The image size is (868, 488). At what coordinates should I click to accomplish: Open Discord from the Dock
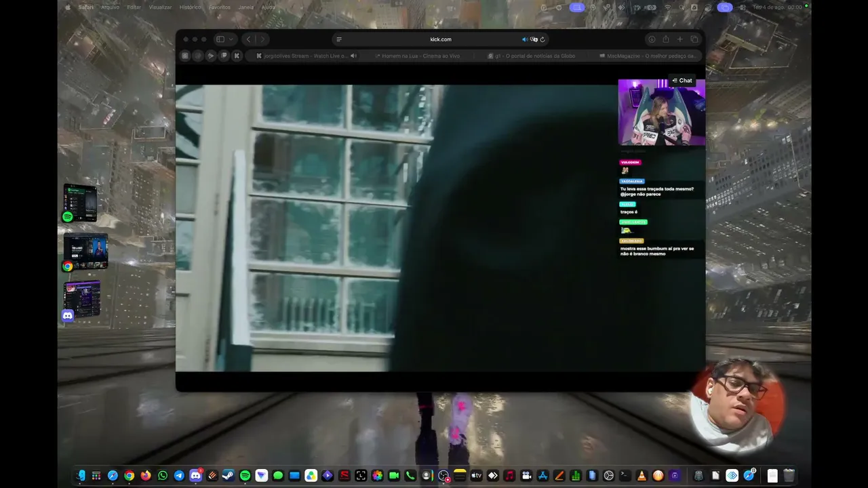click(x=196, y=476)
